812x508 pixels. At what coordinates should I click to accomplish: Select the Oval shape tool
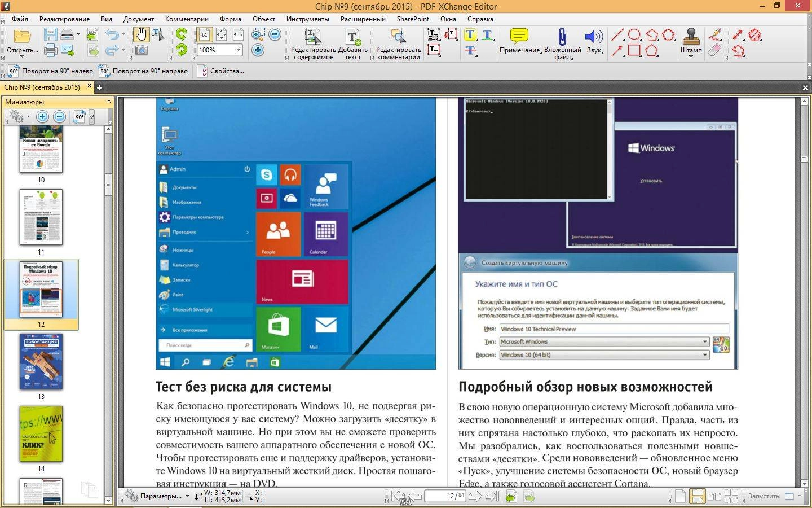pos(634,35)
